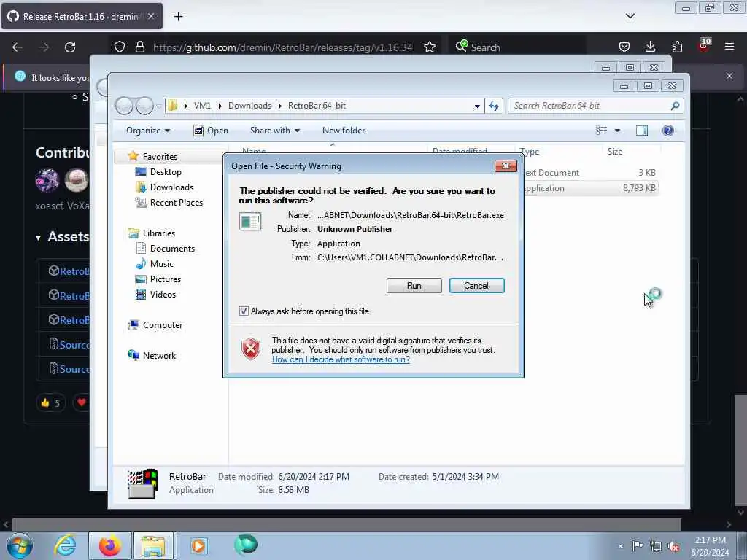
Task: Open the Organize menu in Explorer
Action: tap(147, 131)
